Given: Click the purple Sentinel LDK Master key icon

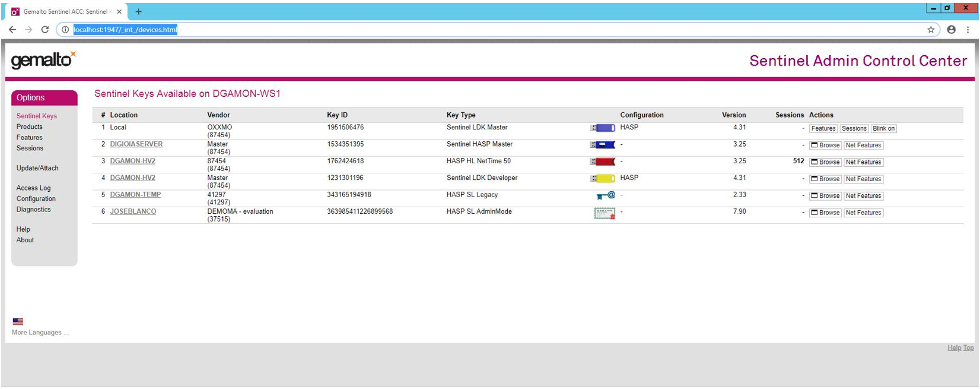Looking at the screenshot, I should pyautogui.click(x=603, y=128).
